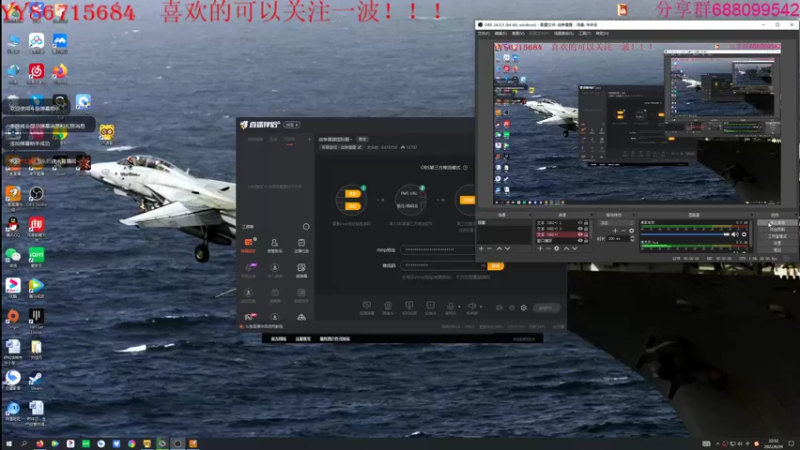Open settings gear in companion bottom bar

523,308
